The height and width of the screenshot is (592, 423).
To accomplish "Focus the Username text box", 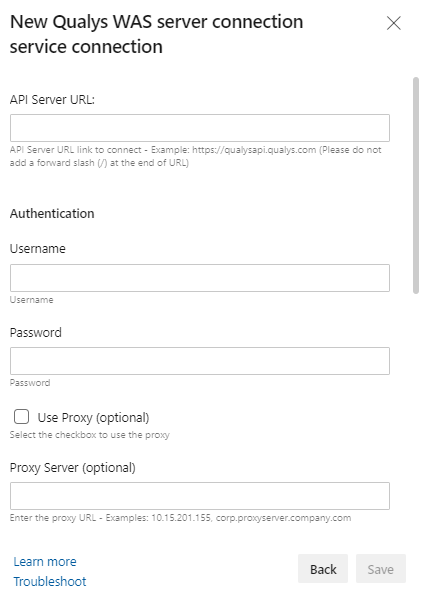I will pos(200,278).
